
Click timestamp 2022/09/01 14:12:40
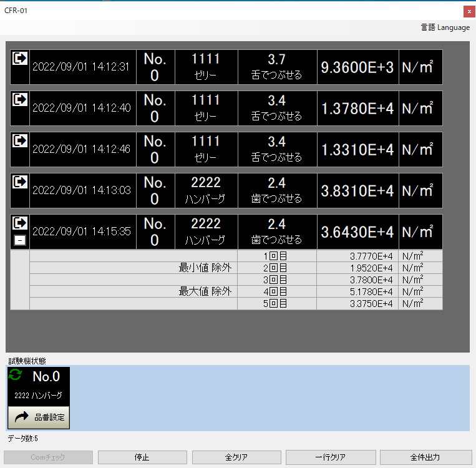tap(81, 108)
